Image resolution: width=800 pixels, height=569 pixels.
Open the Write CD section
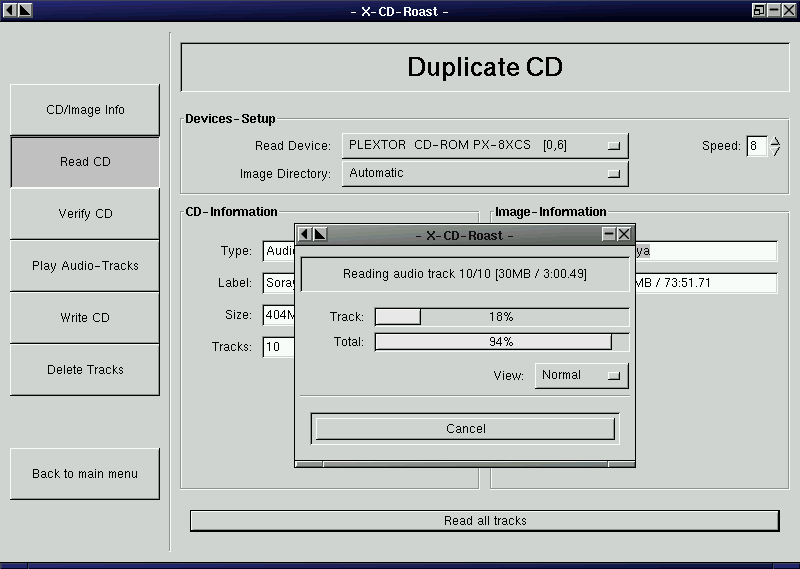point(85,318)
